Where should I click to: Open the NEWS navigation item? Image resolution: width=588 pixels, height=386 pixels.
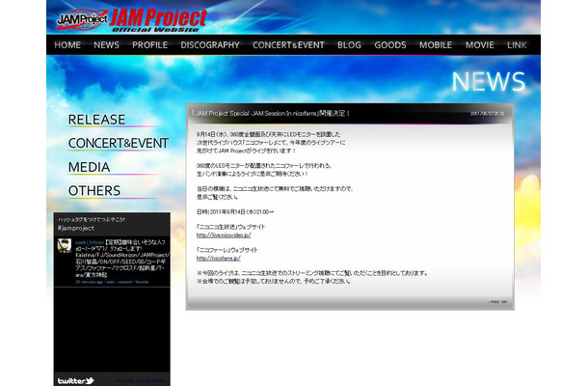click(x=106, y=45)
